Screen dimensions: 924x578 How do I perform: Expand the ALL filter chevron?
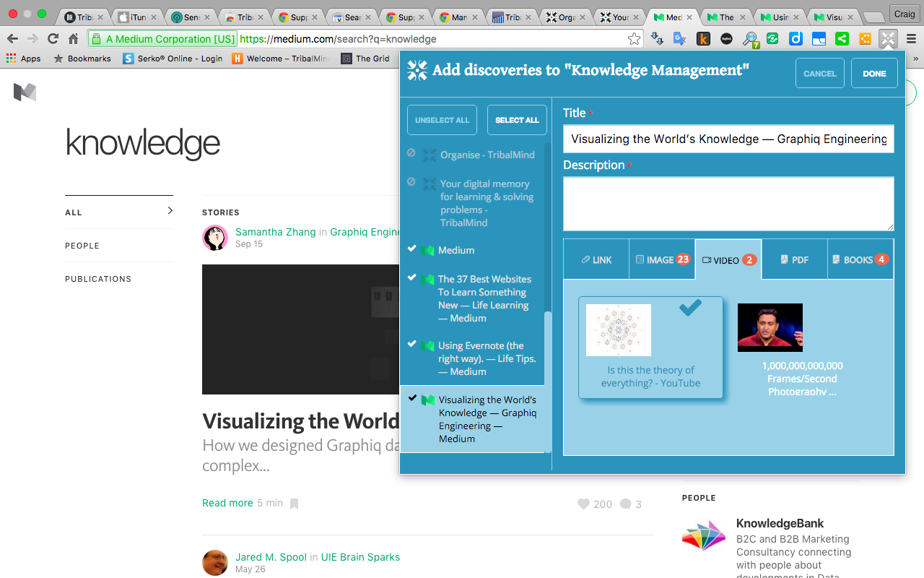pyautogui.click(x=170, y=211)
